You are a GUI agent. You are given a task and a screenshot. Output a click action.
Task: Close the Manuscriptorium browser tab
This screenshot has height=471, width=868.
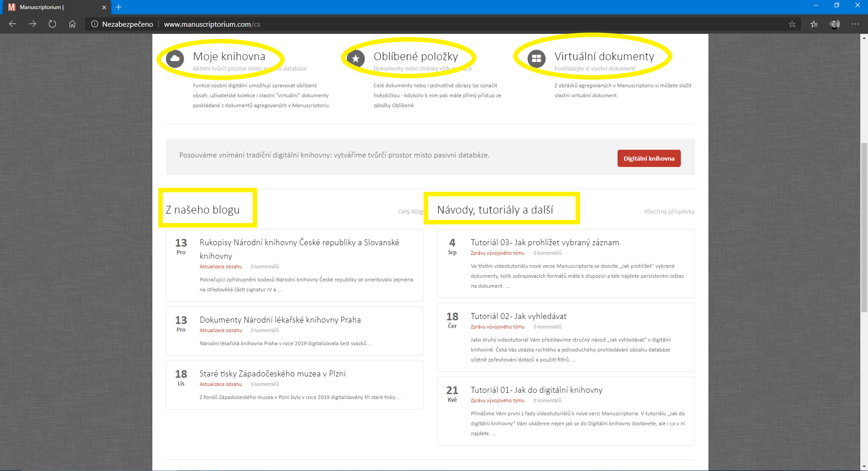point(104,7)
